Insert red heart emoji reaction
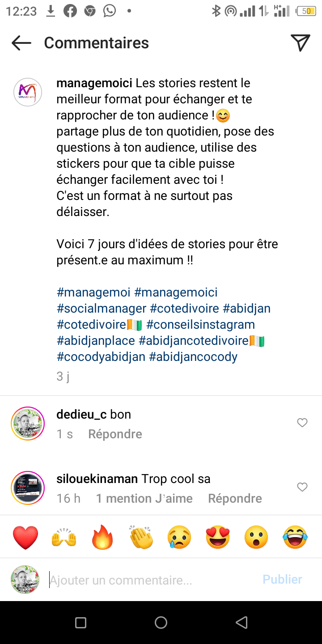 pos(25,537)
